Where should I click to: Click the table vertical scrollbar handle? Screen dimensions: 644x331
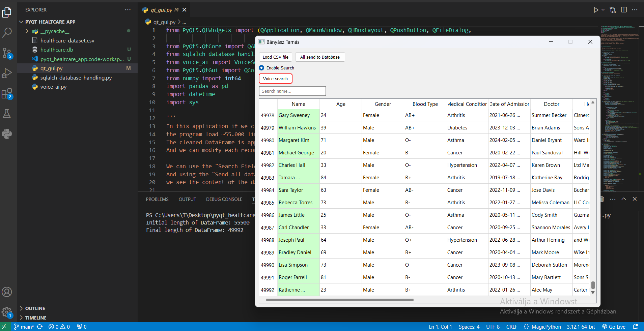click(593, 285)
